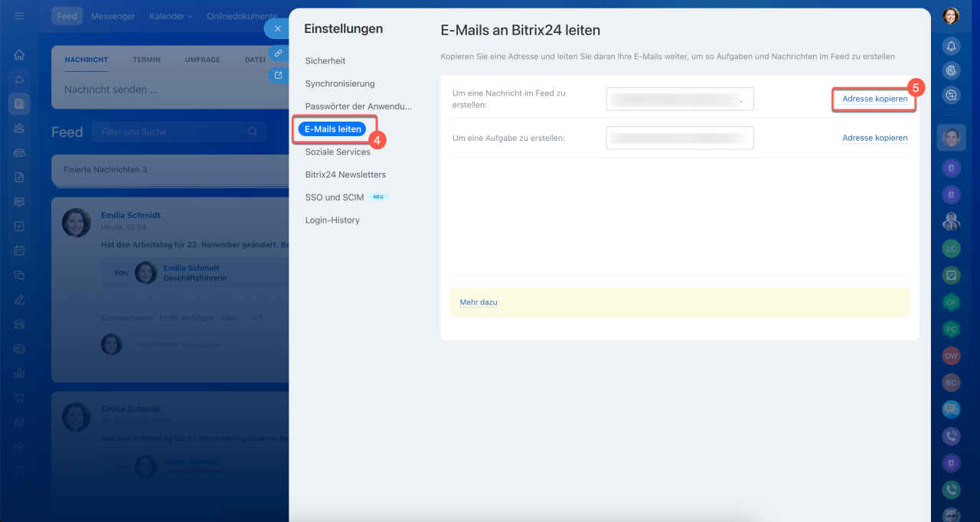
Task: Click the Mehr dazu link
Action: 479,302
